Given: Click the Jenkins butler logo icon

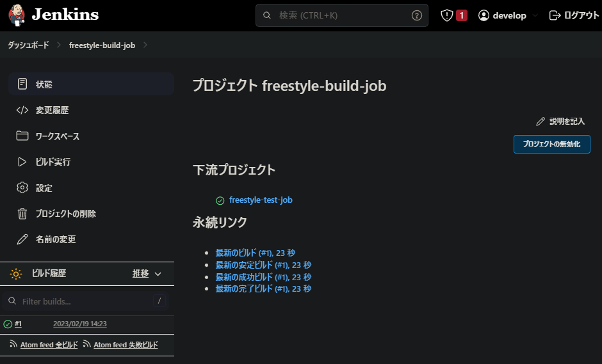Looking at the screenshot, I should coord(17,15).
